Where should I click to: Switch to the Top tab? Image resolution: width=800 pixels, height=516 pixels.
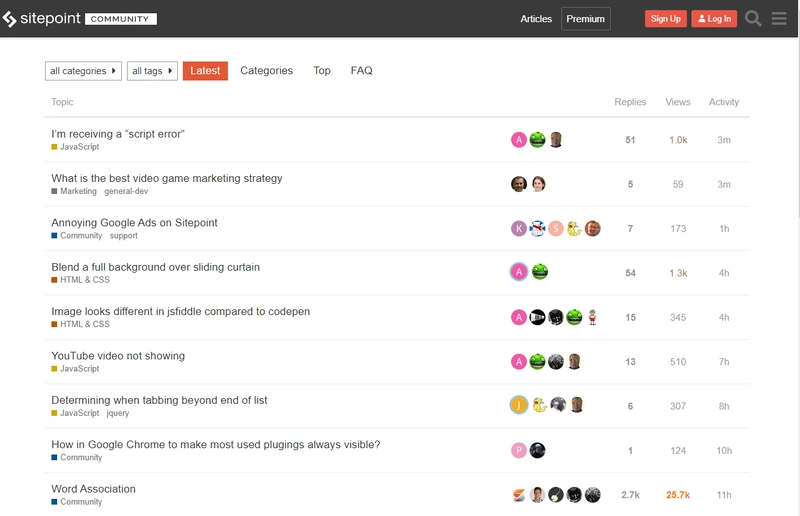[x=322, y=70]
